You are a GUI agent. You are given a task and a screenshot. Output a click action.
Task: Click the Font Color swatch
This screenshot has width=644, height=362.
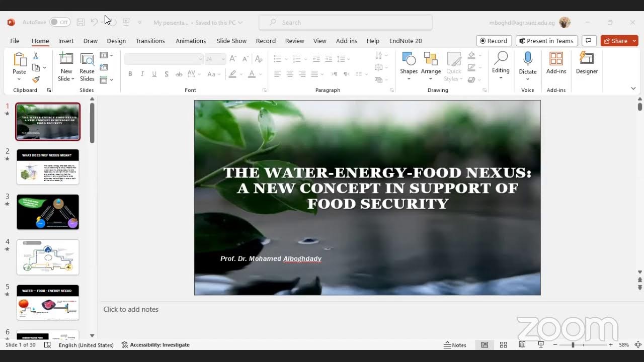(252, 74)
